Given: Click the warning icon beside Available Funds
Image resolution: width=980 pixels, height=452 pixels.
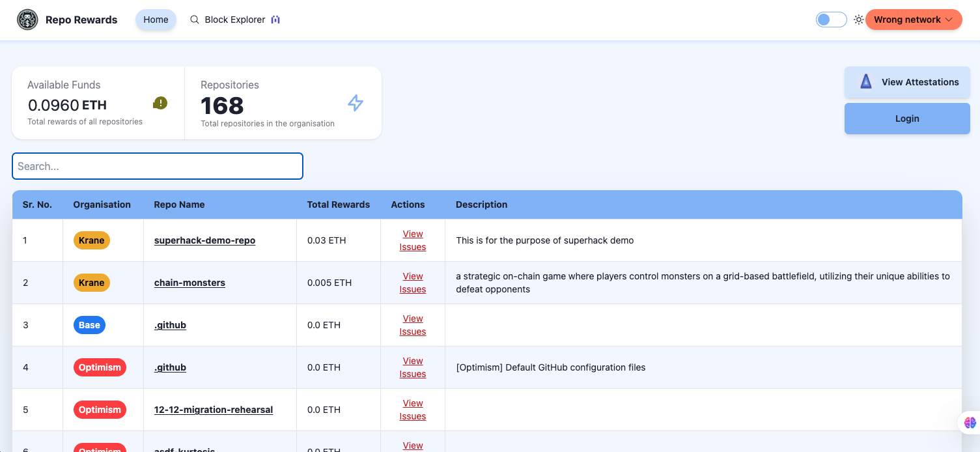Looking at the screenshot, I should point(160,103).
